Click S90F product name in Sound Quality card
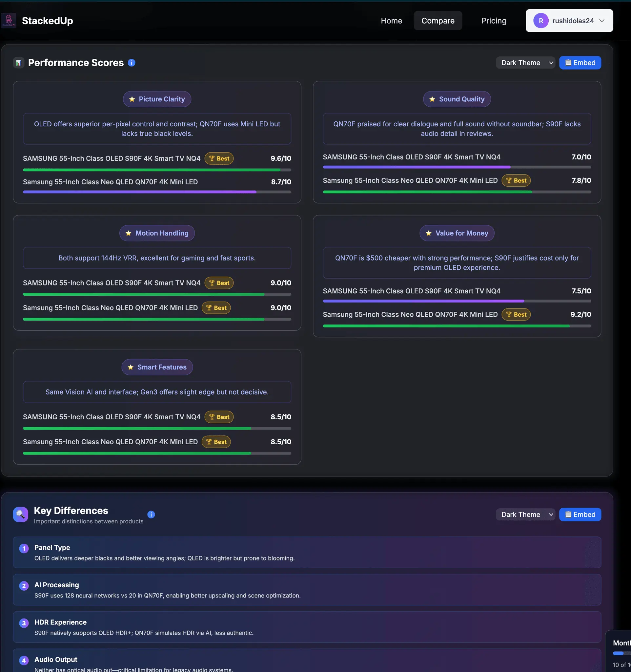631x672 pixels. (x=412, y=157)
